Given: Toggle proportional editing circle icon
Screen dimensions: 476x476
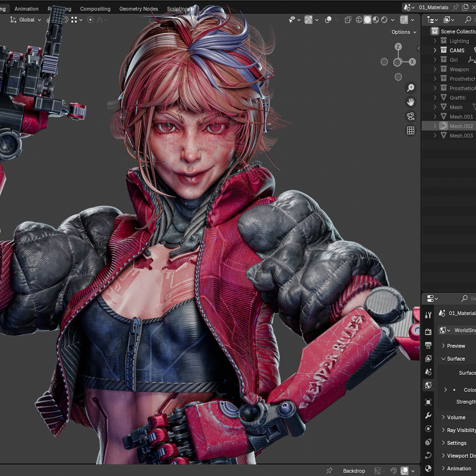Looking at the screenshot, I should [90, 20].
